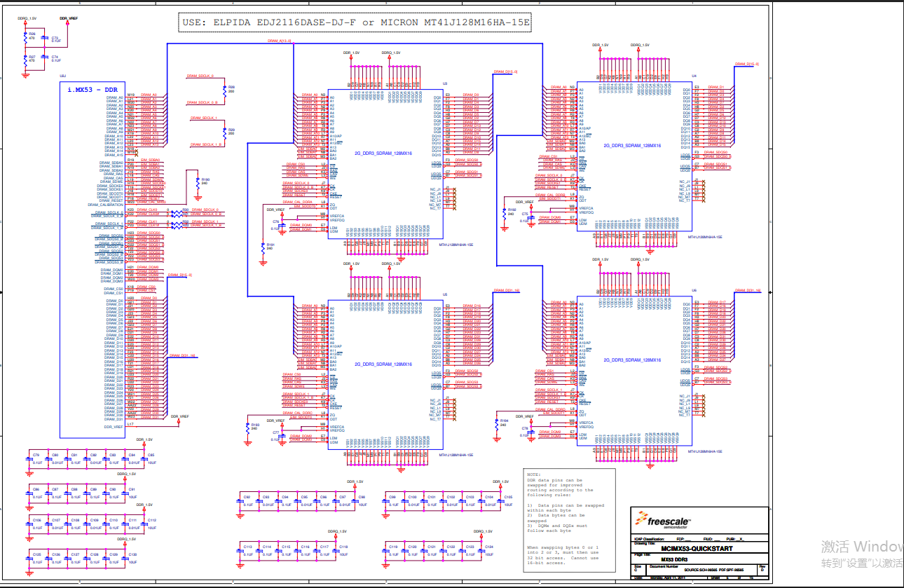Click the "DRAM_SDCLK_0" net label near R28
The image size is (904, 588).
point(200,75)
